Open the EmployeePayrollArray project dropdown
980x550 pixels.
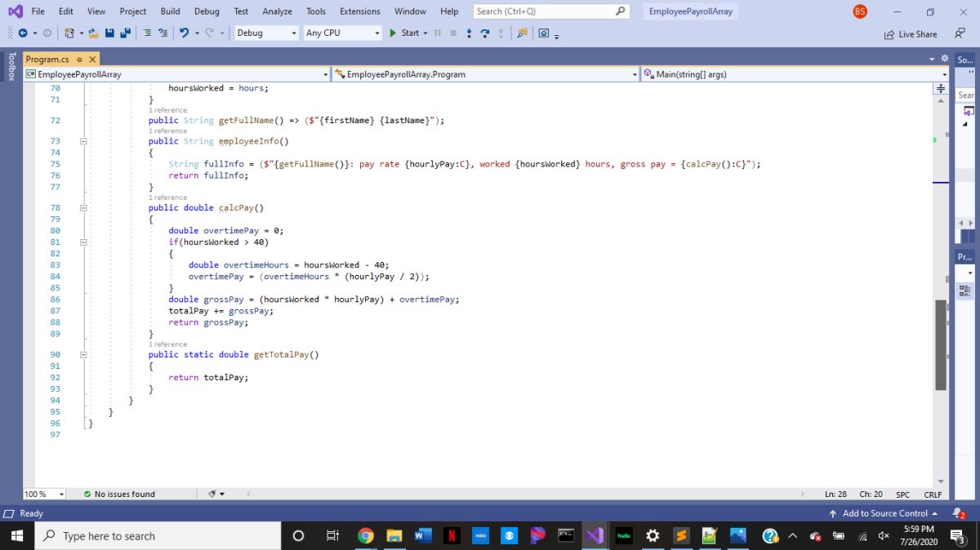point(177,74)
